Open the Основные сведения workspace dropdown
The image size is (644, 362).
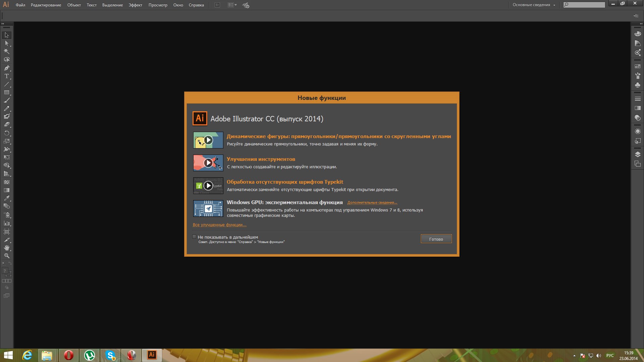coord(534,5)
